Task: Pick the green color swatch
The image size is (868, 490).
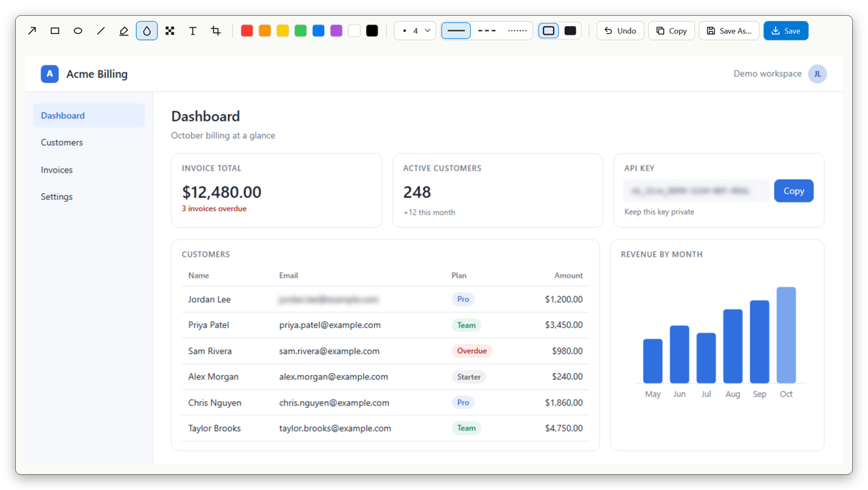Action: tap(300, 31)
